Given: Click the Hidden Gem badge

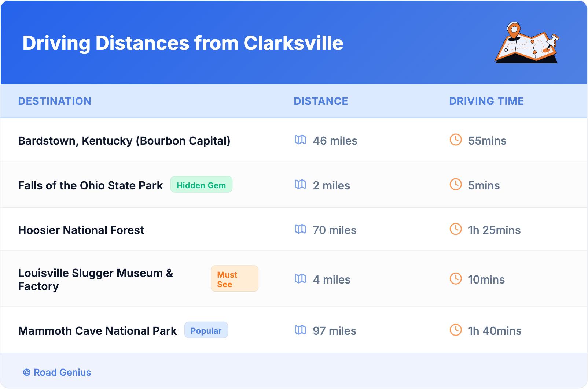Looking at the screenshot, I should [x=201, y=185].
